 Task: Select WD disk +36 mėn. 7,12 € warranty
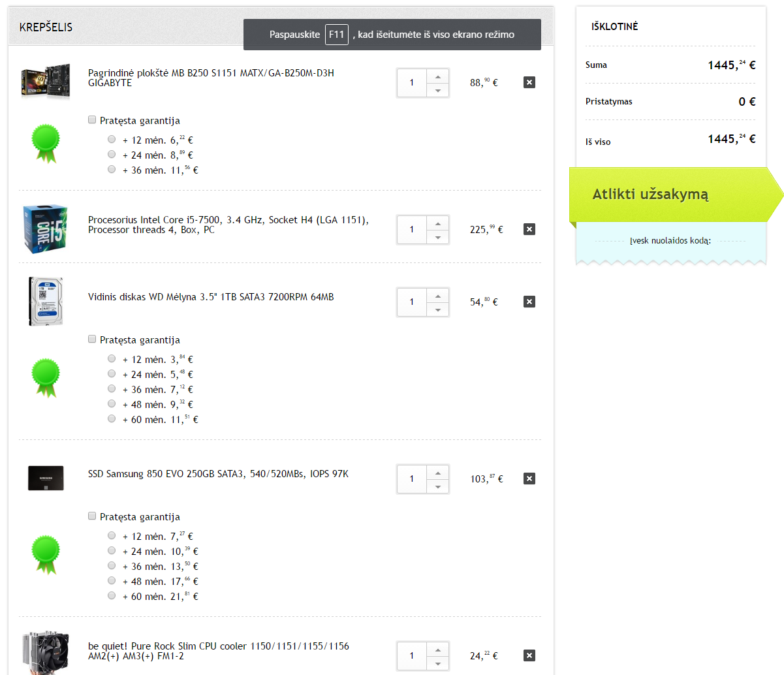click(112, 388)
